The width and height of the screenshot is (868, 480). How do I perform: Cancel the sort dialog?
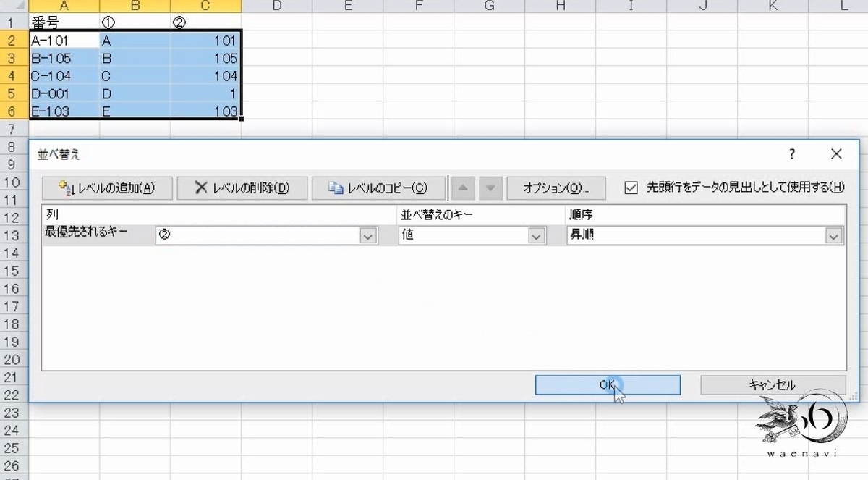click(x=773, y=384)
